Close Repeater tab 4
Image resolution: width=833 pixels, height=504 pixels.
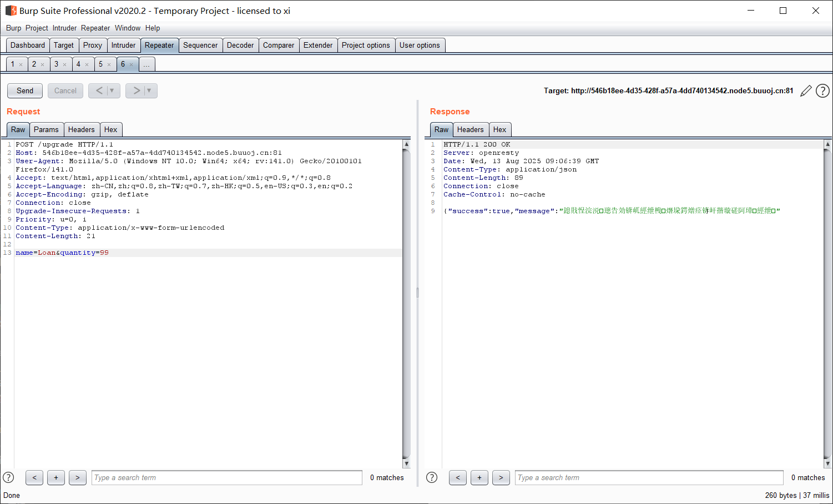(x=87, y=64)
